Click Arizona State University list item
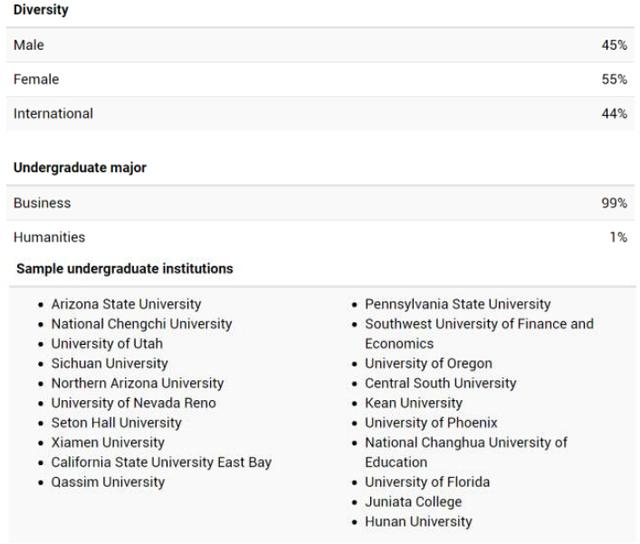Image resolution: width=640 pixels, height=544 pixels. pyautogui.click(x=126, y=304)
